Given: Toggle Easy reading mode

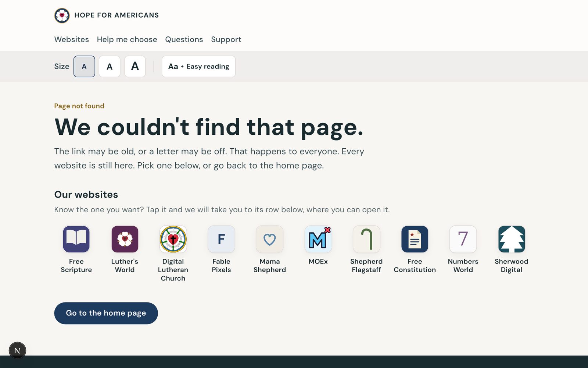Looking at the screenshot, I should pyautogui.click(x=198, y=67).
